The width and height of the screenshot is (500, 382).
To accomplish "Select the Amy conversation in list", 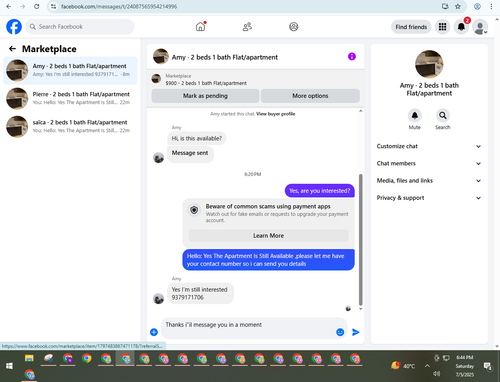I will [x=70, y=70].
